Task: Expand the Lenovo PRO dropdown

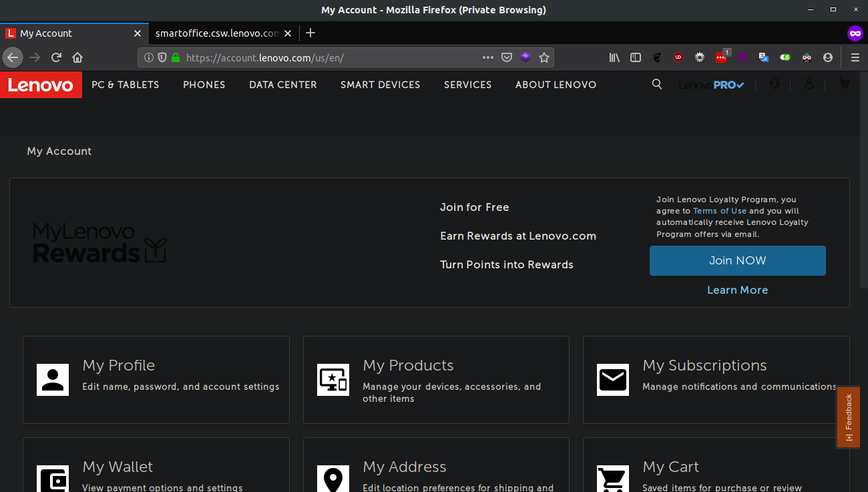Action: pyautogui.click(x=711, y=85)
